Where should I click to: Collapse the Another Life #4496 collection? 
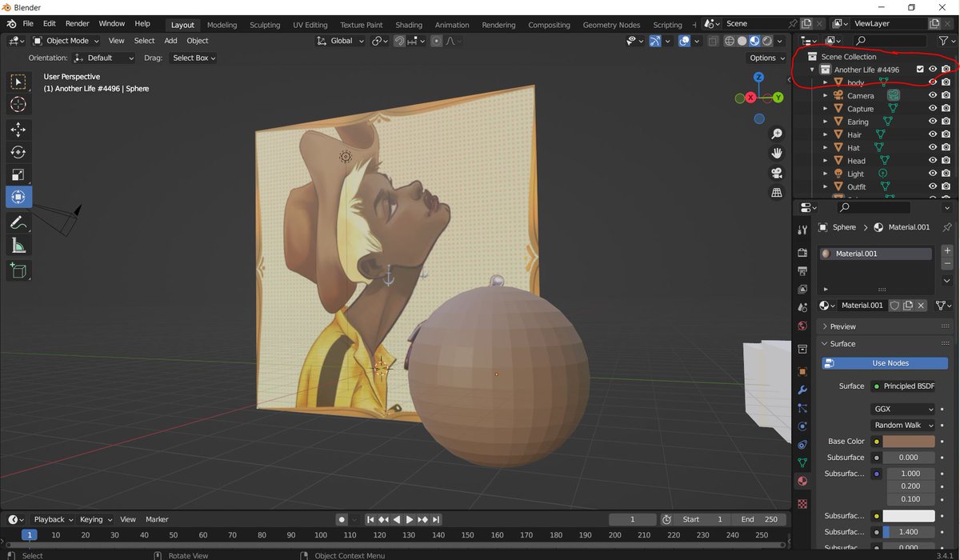tap(812, 70)
